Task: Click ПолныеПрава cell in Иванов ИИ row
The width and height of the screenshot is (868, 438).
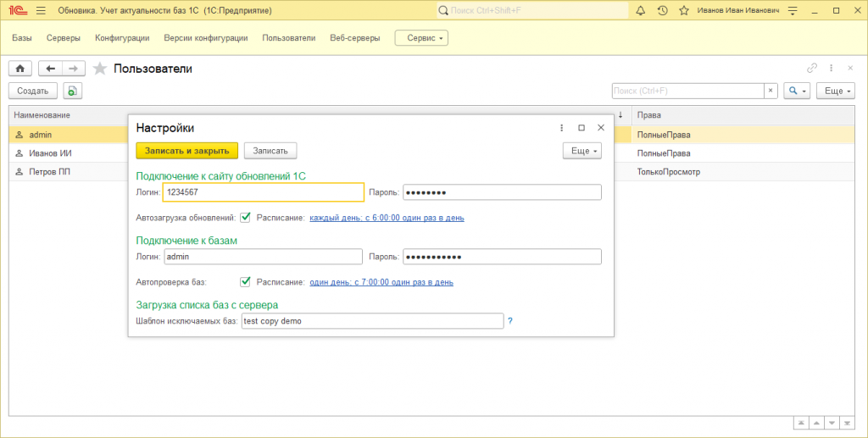Action: coord(664,153)
